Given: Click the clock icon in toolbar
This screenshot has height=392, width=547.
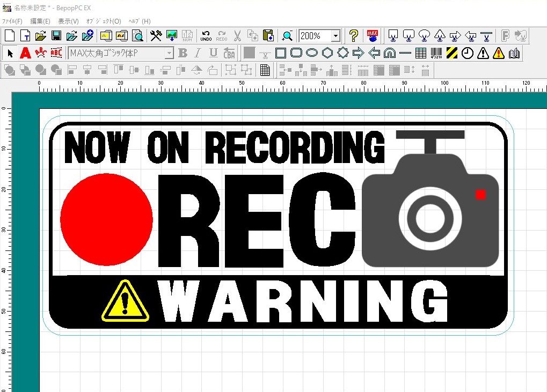Looking at the screenshot, I should (x=468, y=53).
